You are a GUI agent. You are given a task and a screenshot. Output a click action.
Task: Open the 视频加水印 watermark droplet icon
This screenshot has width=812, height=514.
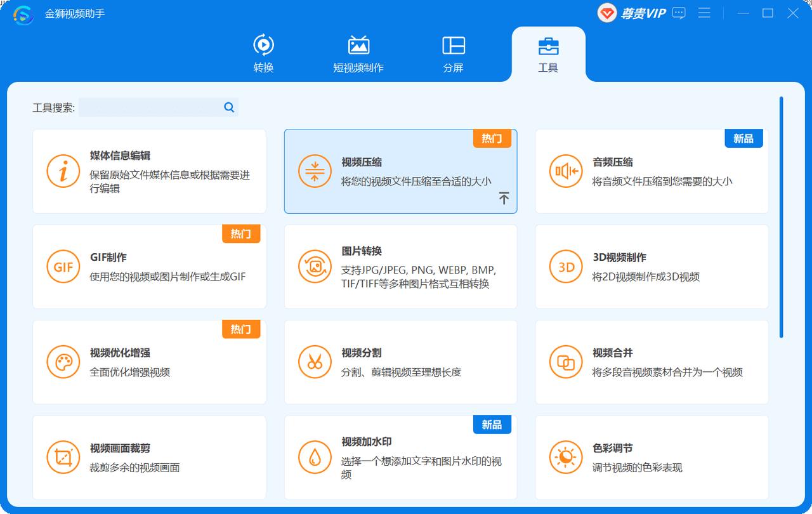click(314, 457)
